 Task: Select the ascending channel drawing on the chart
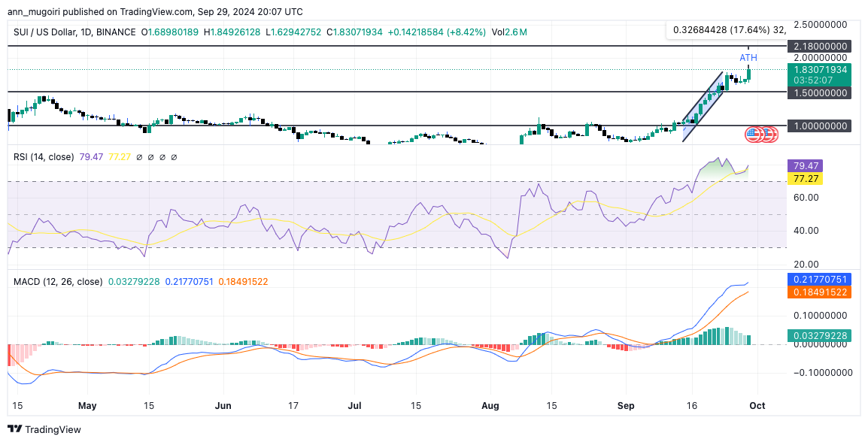click(x=703, y=106)
